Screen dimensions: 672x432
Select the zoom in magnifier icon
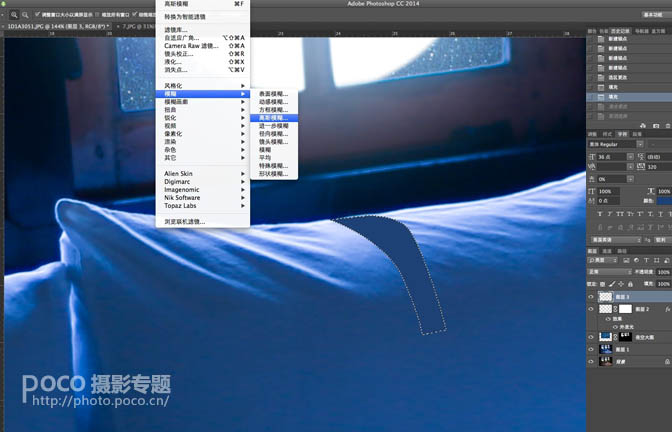(14, 15)
